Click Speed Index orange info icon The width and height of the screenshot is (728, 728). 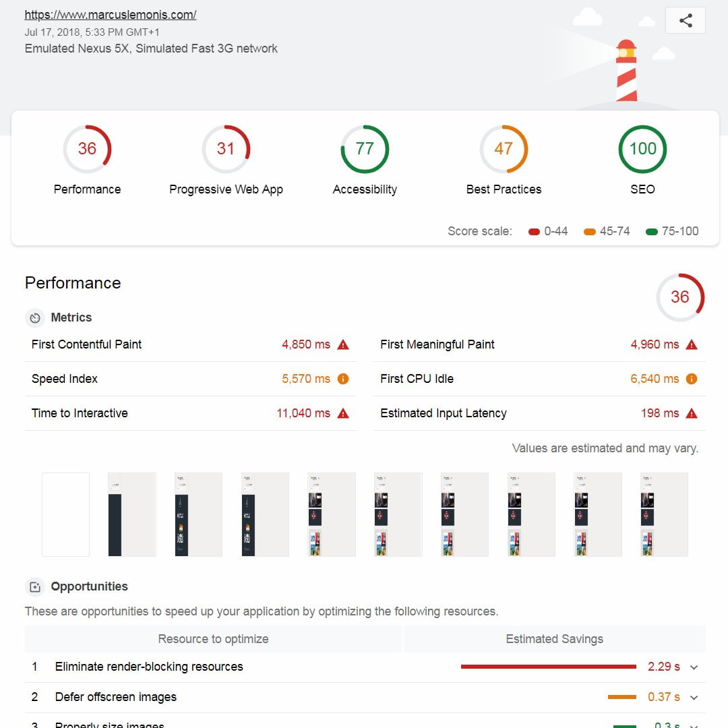(x=343, y=379)
